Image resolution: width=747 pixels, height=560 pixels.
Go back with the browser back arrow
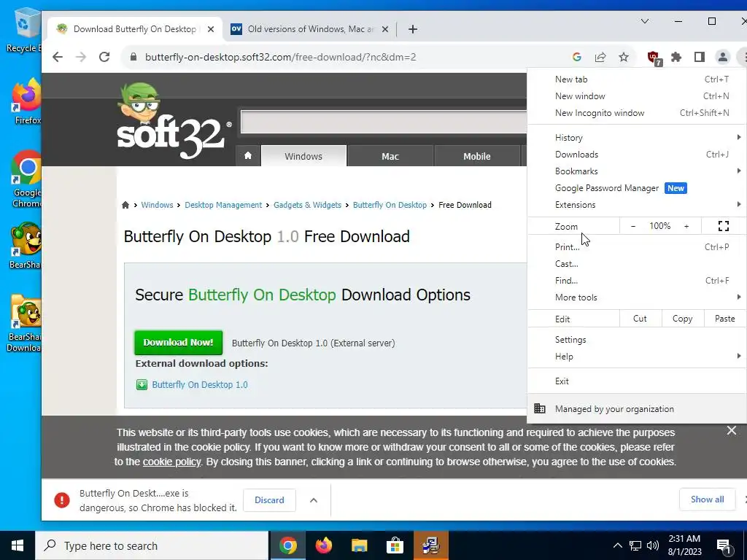(x=58, y=57)
